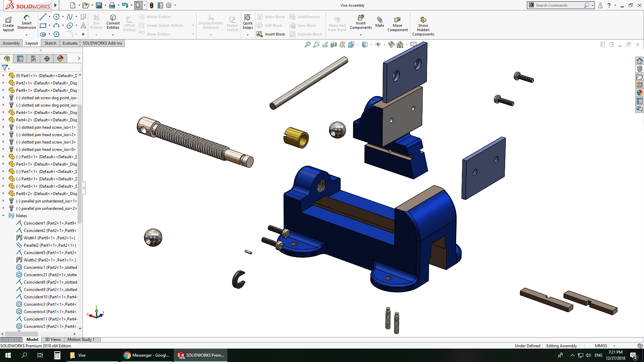Click the Edit Appearance color ball icon

391,45
